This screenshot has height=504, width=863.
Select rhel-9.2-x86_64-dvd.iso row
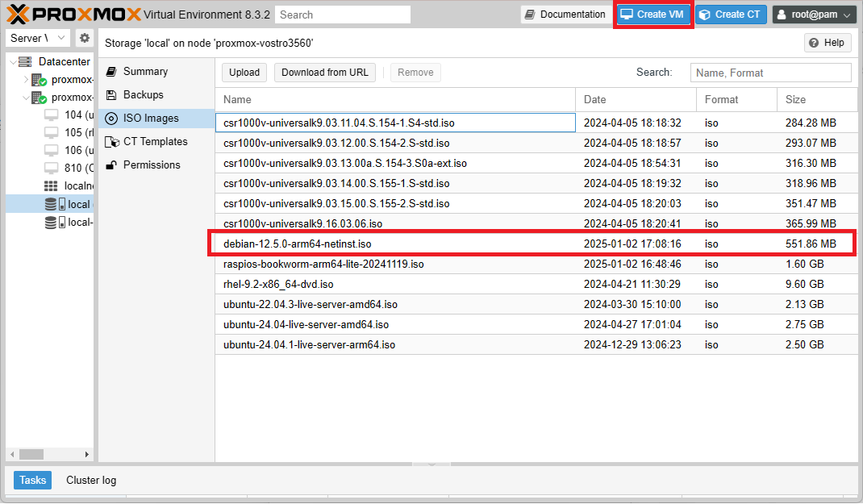pos(536,285)
